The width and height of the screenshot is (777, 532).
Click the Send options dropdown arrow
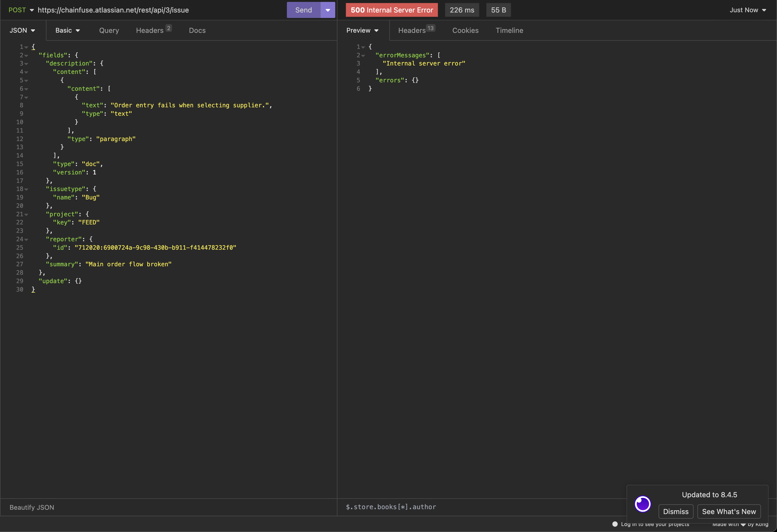(x=328, y=10)
